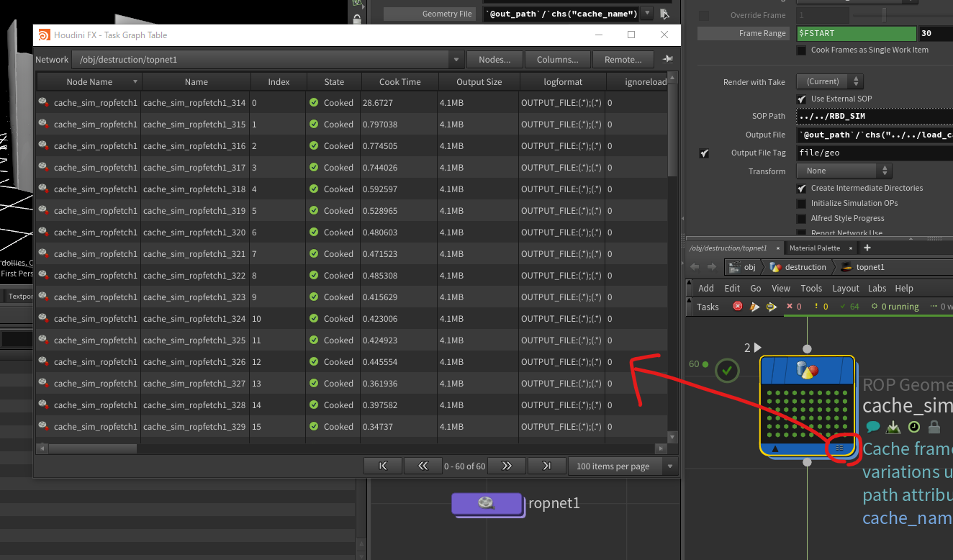Open the Layout menu
Image resolution: width=953 pixels, height=560 pixels.
click(846, 288)
